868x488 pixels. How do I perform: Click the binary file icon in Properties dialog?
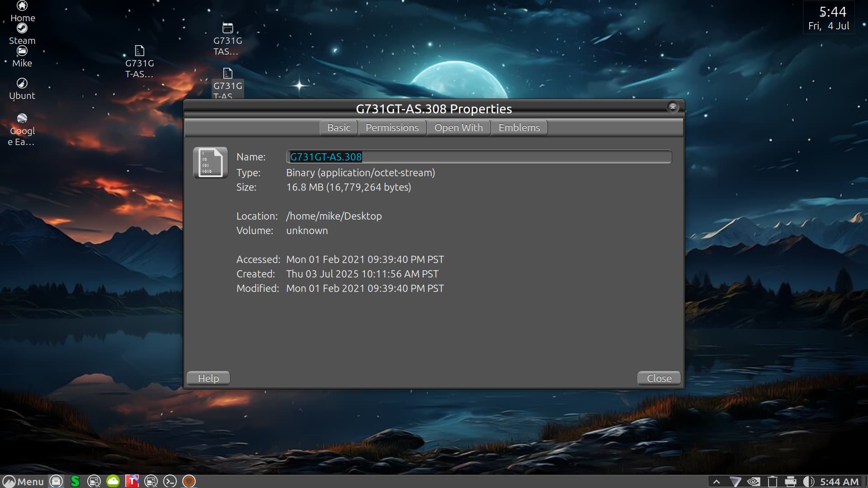tap(210, 163)
